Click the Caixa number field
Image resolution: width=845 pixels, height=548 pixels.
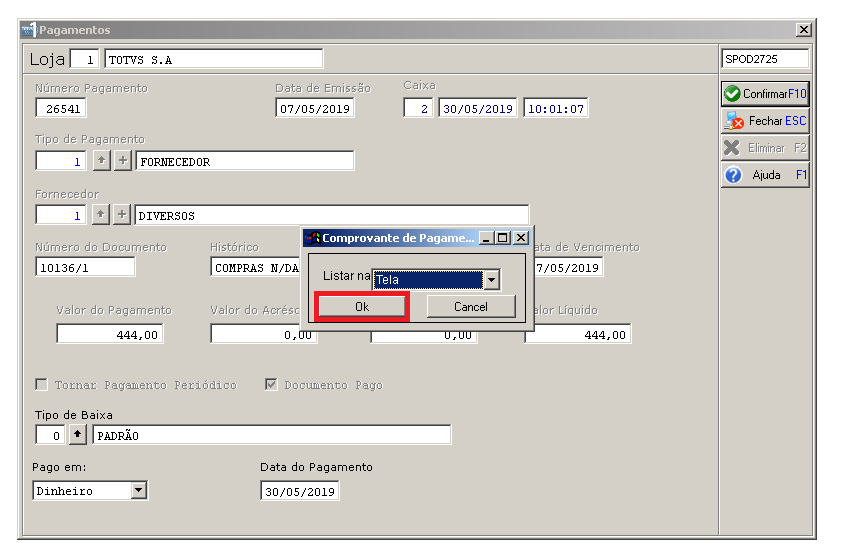pos(418,108)
